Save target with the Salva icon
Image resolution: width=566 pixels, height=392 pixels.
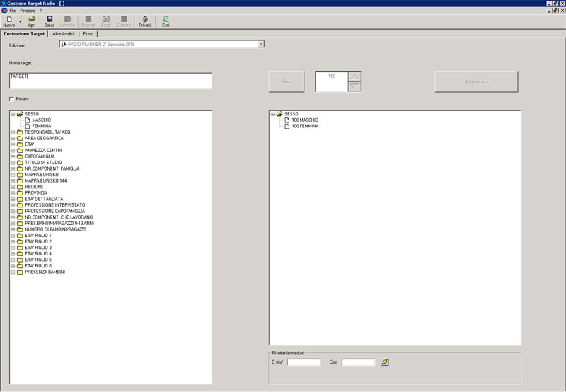[50, 19]
